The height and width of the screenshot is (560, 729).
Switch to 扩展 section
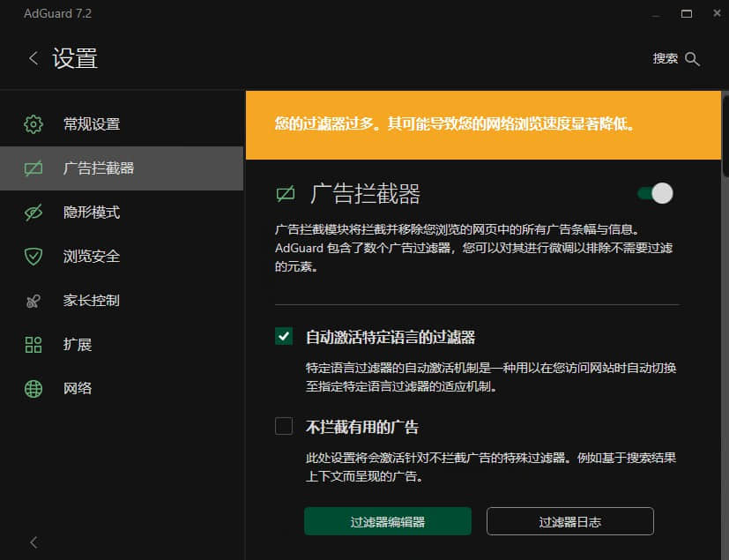[x=122, y=345]
